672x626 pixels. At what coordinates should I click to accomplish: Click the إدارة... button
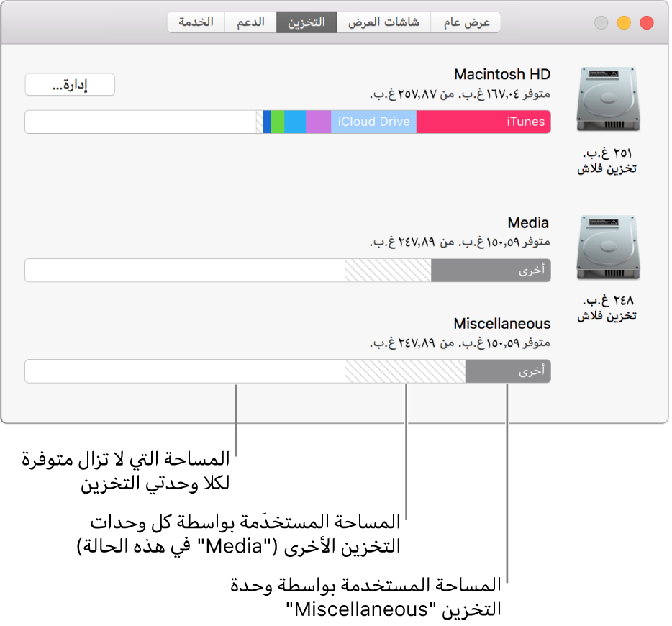coord(70,84)
